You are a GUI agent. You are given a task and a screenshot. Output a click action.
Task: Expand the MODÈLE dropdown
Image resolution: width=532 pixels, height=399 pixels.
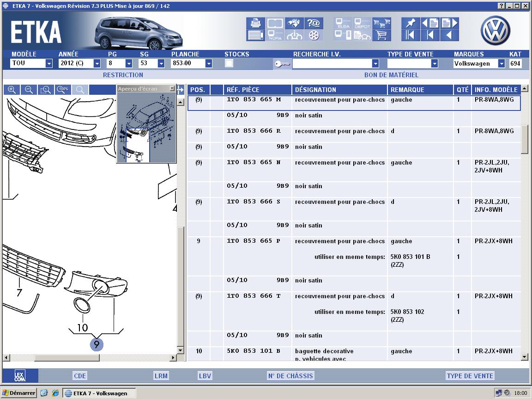click(49, 64)
